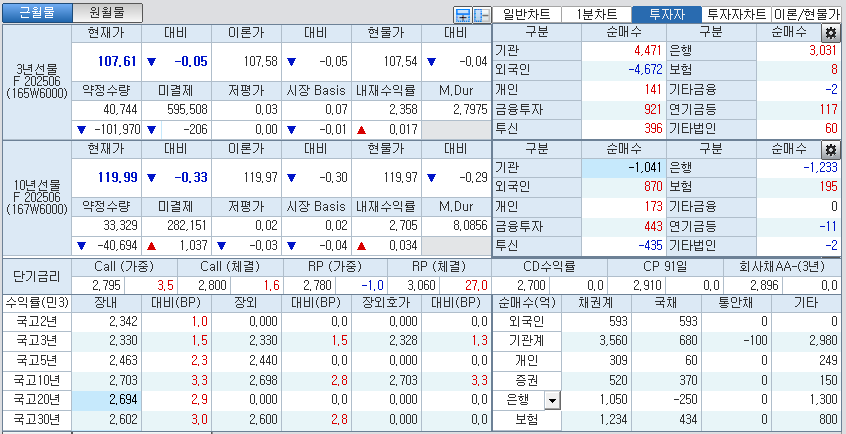Select the 국고5년 row label
Screen dimensions: 846x434
(x=37, y=361)
